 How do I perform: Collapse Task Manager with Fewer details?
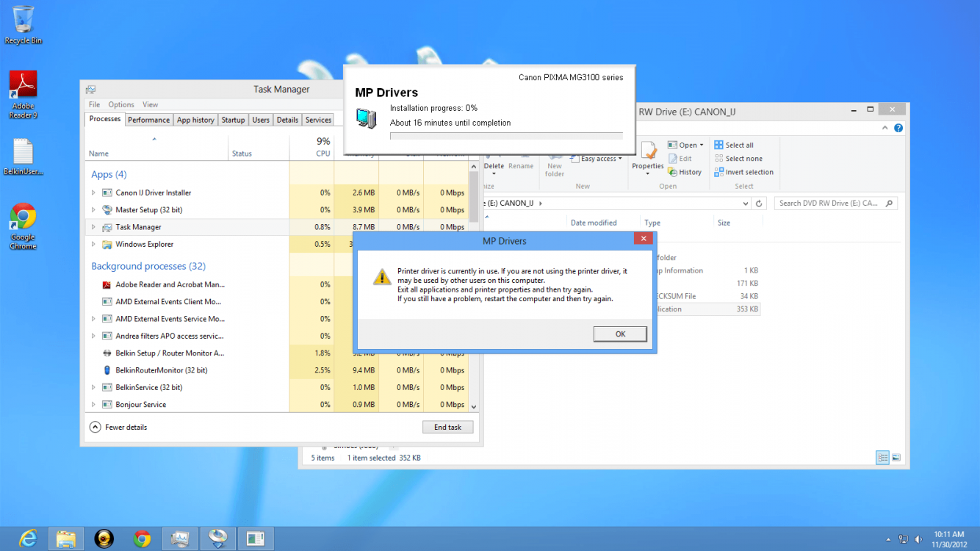(x=119, y=427)
